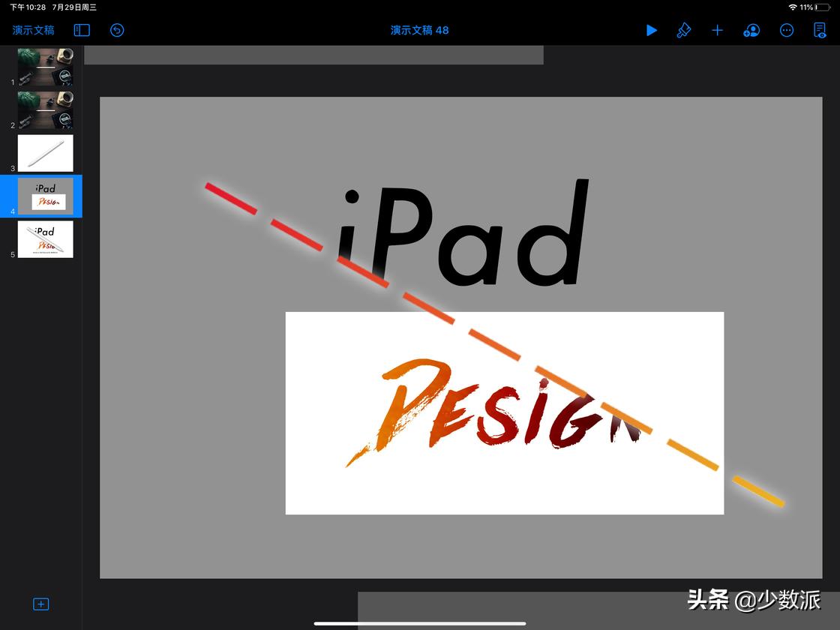The width and height of the screenshot is (840, 630).
Task: Start the slideshow with the Play icon
Action: pos(651,30)
